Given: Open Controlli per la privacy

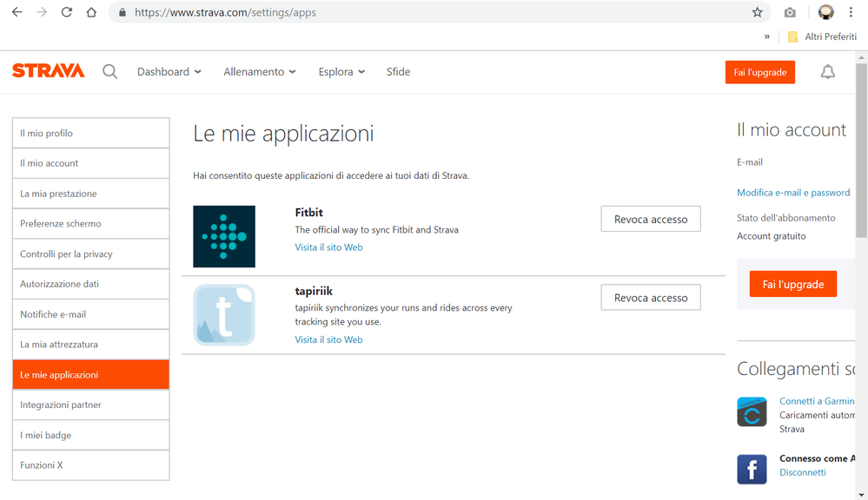Looking at the screenshot, I should click(x=90, y=253).
